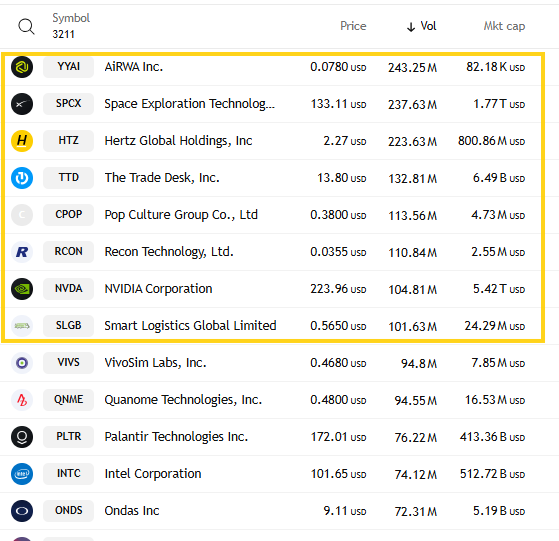
Task: Click the 3211 symbol count
Action: click(63, 35)
